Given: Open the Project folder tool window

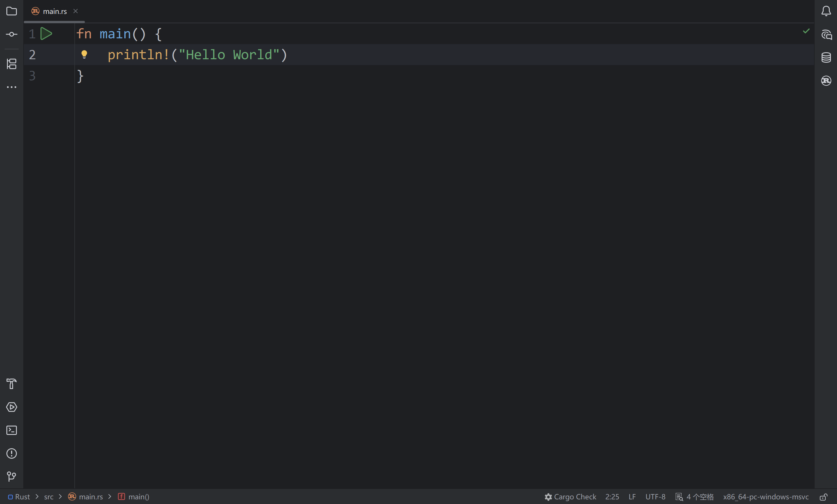Looking at the screenshot, I should [x=12, y=11].
